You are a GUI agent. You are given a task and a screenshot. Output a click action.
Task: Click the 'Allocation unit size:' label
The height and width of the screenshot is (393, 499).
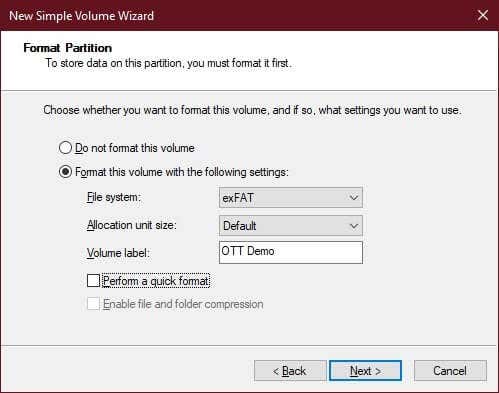(131, 225)
